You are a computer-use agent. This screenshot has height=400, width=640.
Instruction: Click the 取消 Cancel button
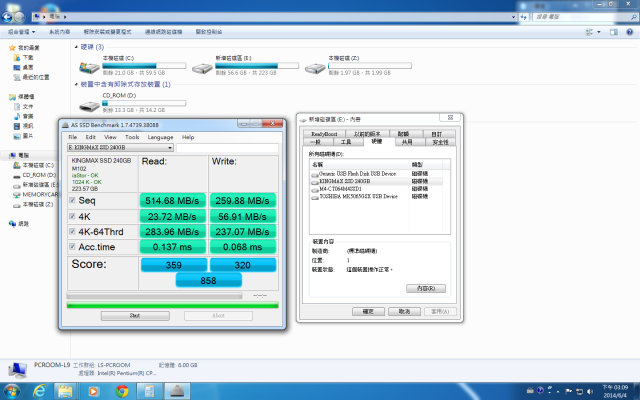[x=404, y=311]
